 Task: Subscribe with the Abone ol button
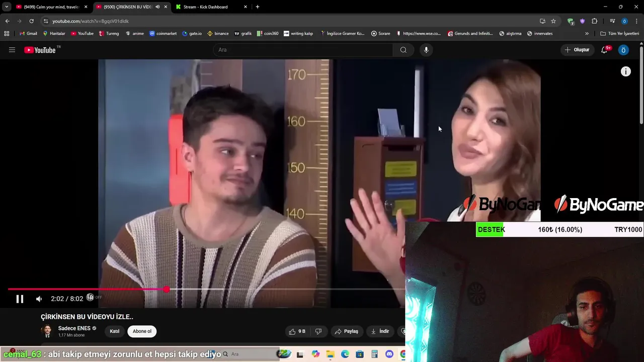click(x=142, y=331)
